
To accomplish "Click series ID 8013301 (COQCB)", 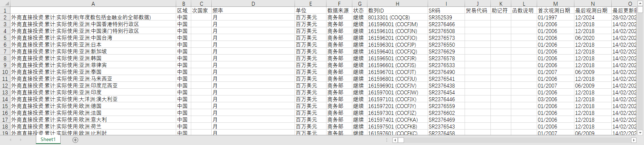I will [x=398, y=17].
